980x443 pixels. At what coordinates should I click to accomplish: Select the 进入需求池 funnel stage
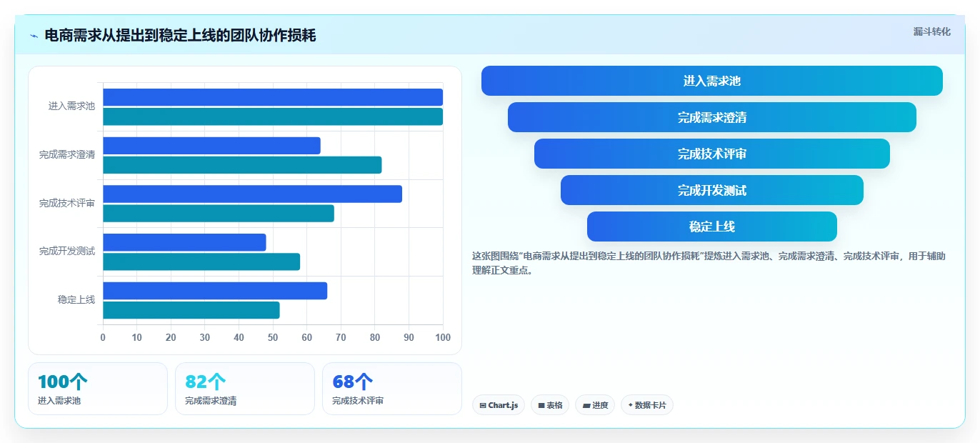click(712, 81)
